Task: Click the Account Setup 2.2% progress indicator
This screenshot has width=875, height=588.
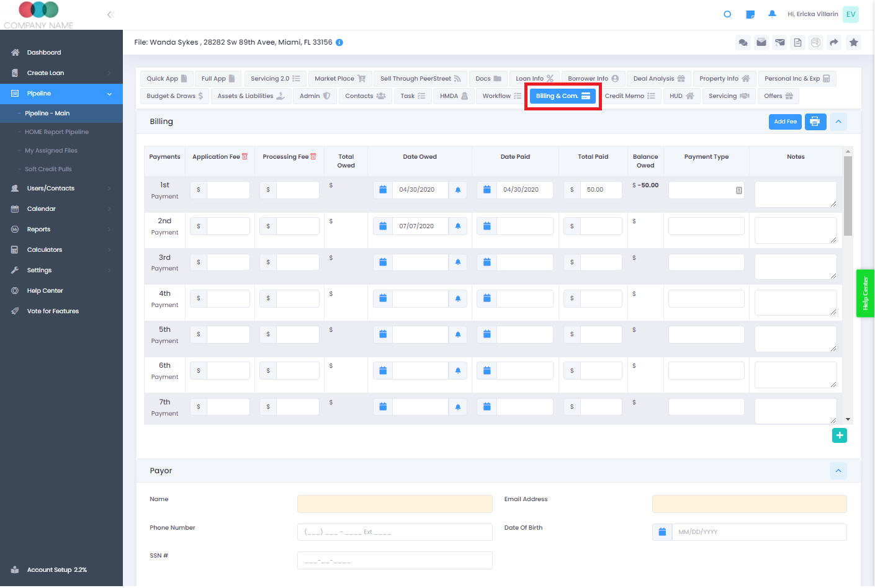Action: pos(55,569)
